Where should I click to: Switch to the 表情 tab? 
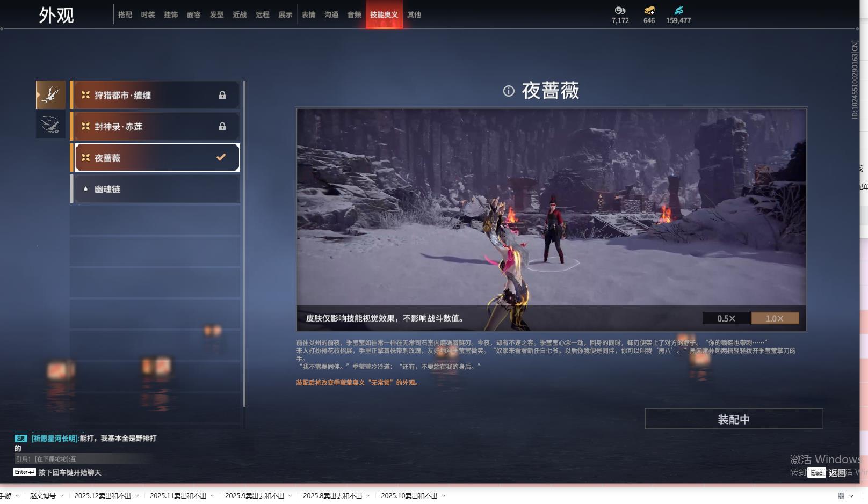tap(308, 15)
